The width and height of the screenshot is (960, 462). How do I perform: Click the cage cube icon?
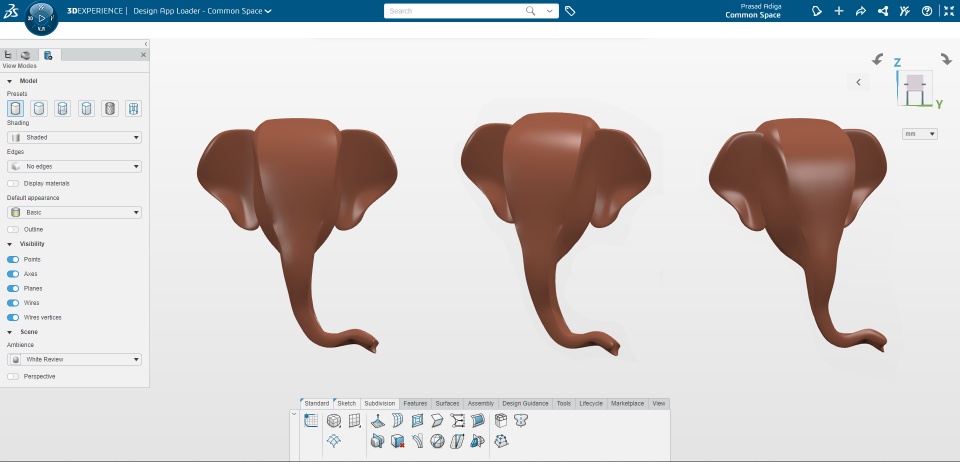[x=501, y=420]
